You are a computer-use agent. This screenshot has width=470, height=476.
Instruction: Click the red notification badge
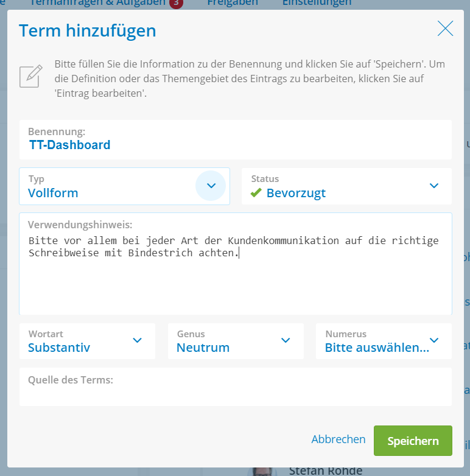(176, 3)
